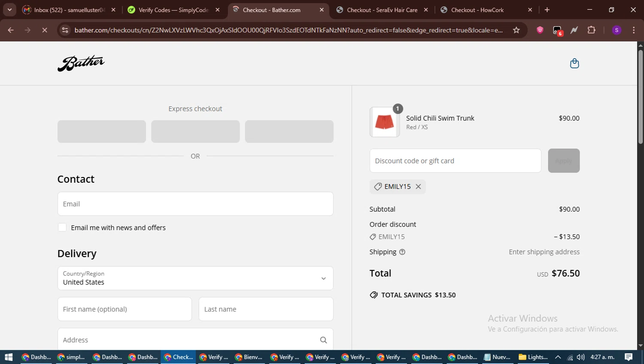Switch to the Inbox (522) tab
The height and width of the screenshot is (364, 644).
click(x=69, y=9)
